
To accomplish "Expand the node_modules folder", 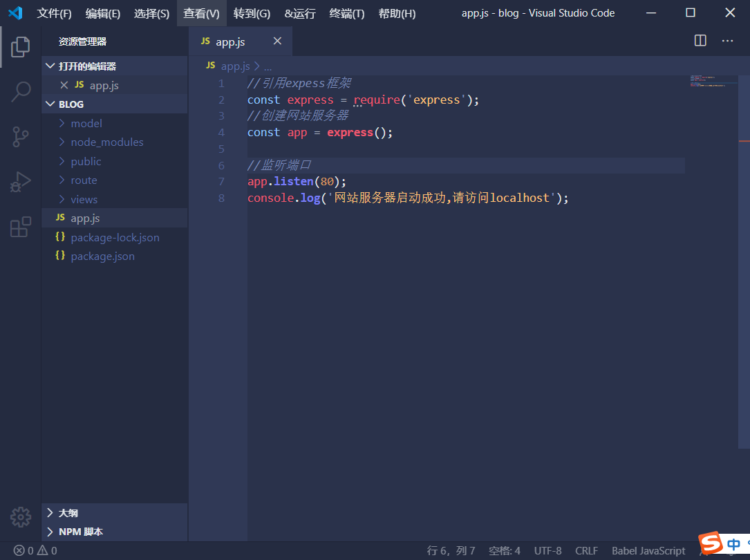I will click(x=106, y=142).
